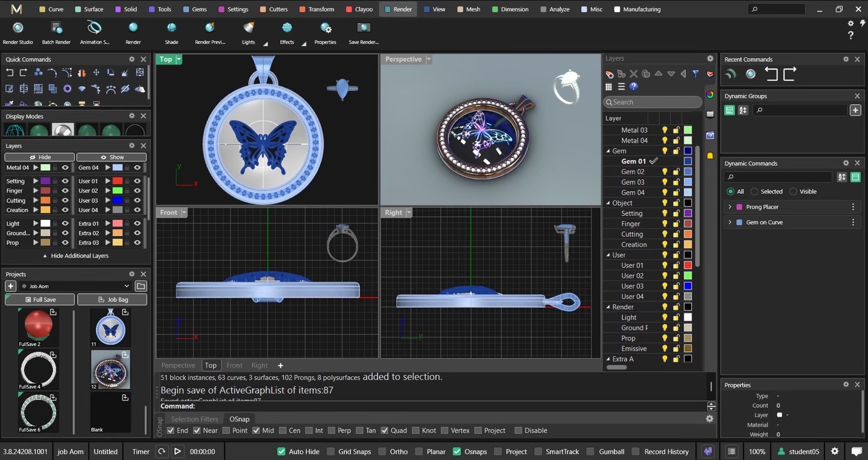Collapse with Hide Additional Layers
868x460 pixels.
[76, 255]
